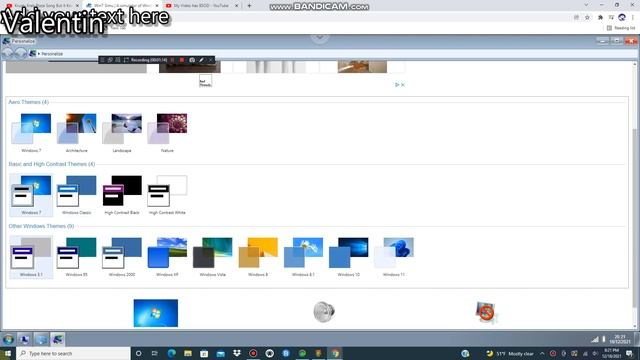Apply the Windows 3.1 theme
Image resolution: width=640 pixels, height=360 pixels.
(31, 257)
